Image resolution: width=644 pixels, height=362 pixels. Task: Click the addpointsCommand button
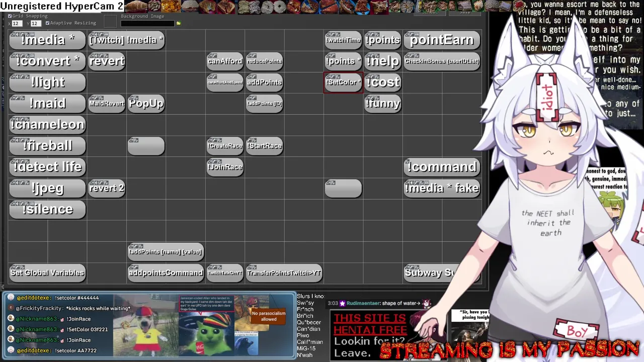166,273
